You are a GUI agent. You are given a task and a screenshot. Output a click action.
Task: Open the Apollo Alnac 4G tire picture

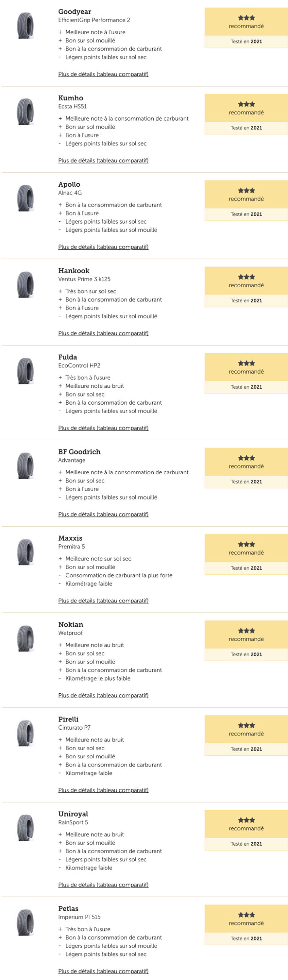(25, 198)
